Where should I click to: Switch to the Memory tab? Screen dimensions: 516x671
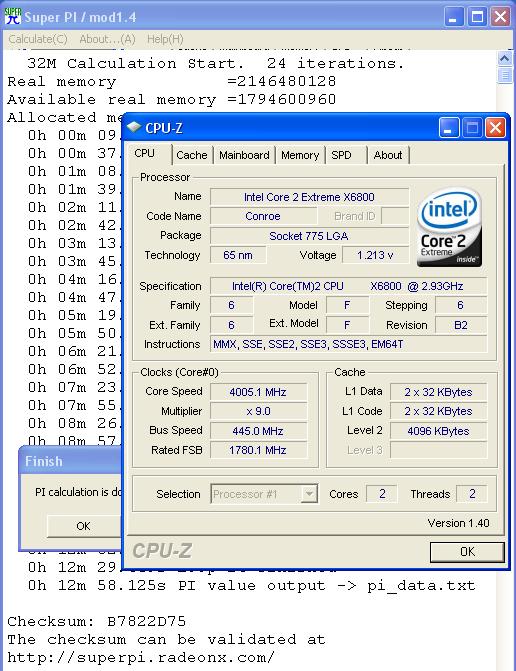(x=300, y=155)
